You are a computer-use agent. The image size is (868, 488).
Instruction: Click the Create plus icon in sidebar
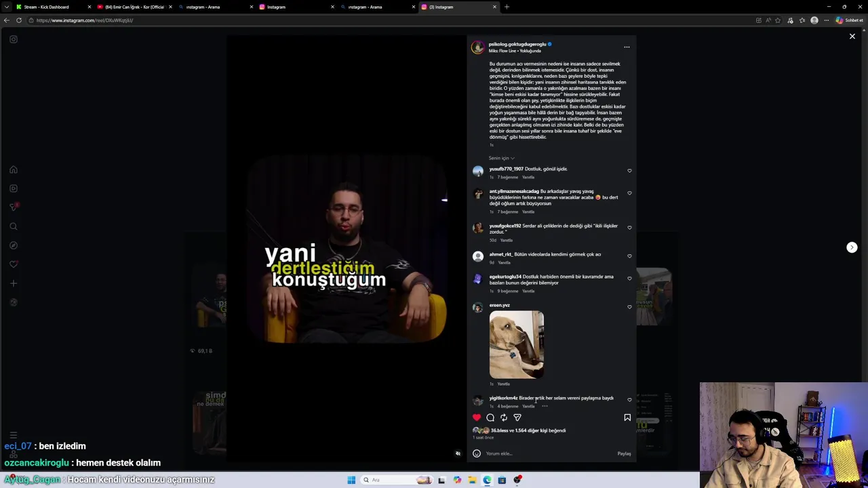point(14,283)
